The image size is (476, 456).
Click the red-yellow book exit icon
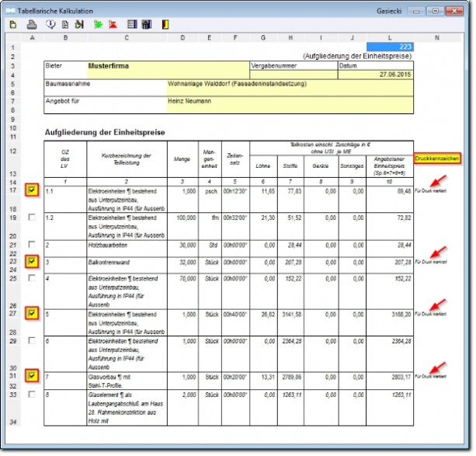[x=165, y=25]
